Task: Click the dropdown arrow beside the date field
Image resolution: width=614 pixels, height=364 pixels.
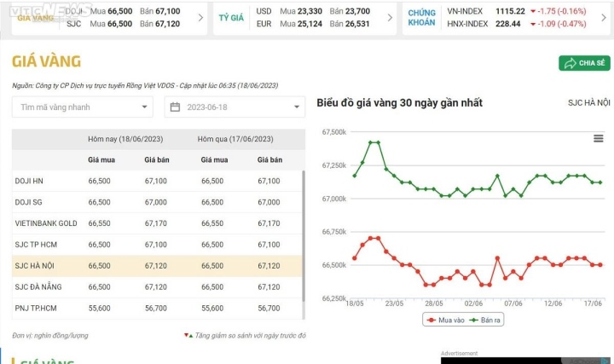Action: (x=297, y=107)
